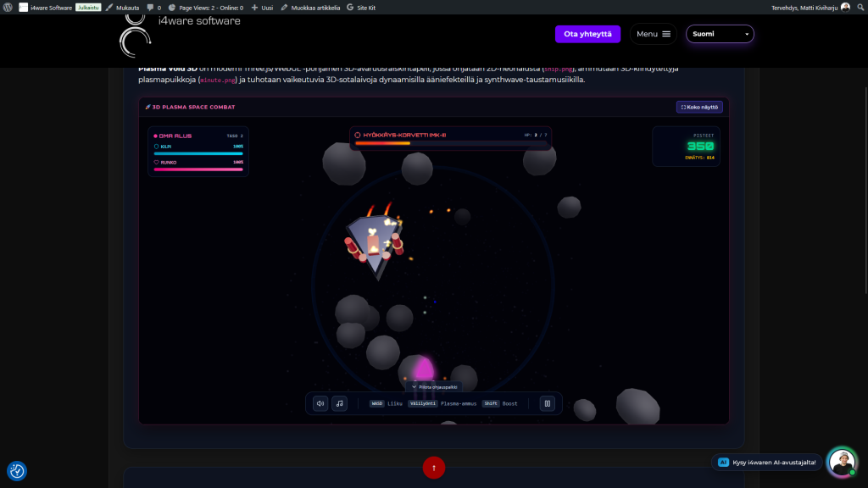Toggle the game background music note button

coord(339,404)
